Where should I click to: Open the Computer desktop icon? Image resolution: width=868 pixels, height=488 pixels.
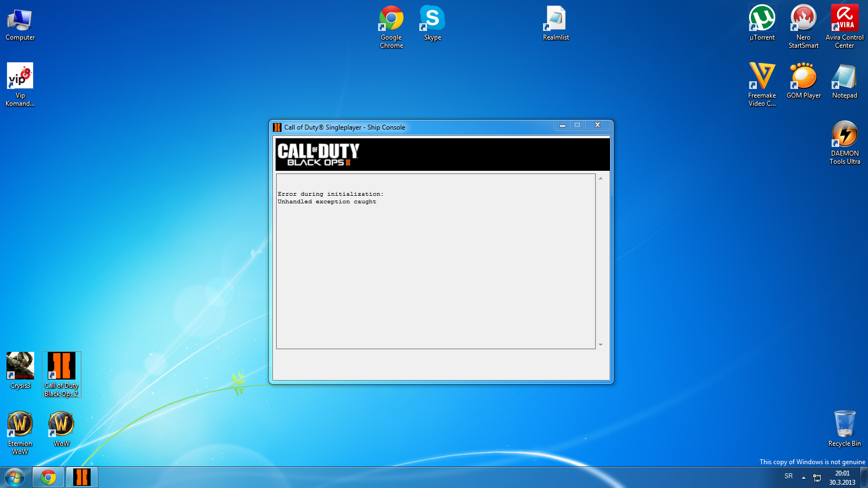pyautogui.click(x=20, y=25)
